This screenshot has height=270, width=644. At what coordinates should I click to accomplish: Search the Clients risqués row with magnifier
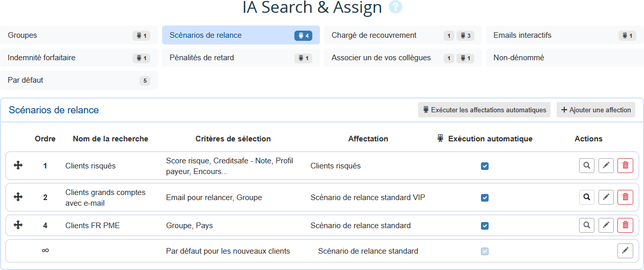[x=587, y=165]
